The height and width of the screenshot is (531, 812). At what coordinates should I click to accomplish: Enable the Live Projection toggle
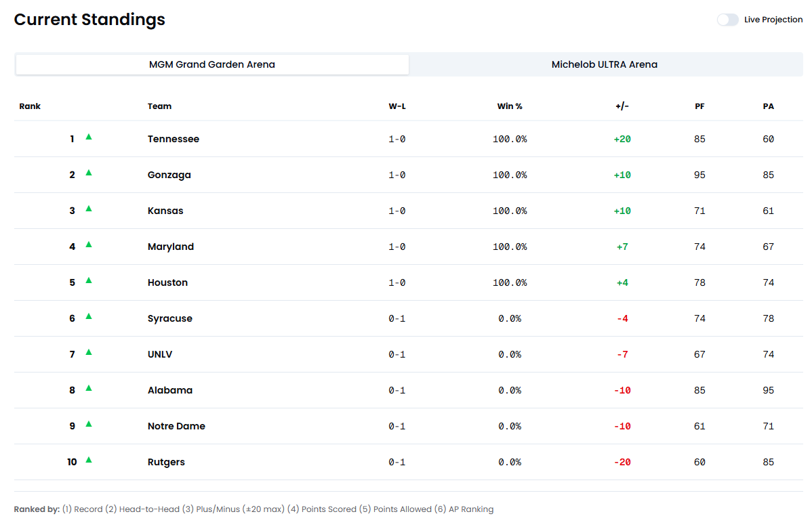727,20
